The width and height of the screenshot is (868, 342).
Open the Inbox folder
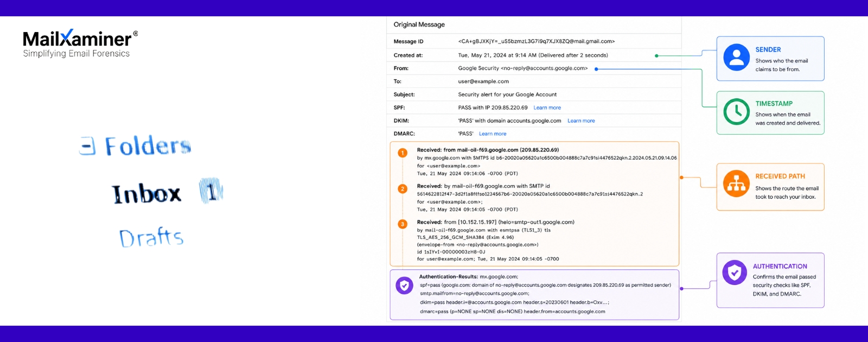146,194
